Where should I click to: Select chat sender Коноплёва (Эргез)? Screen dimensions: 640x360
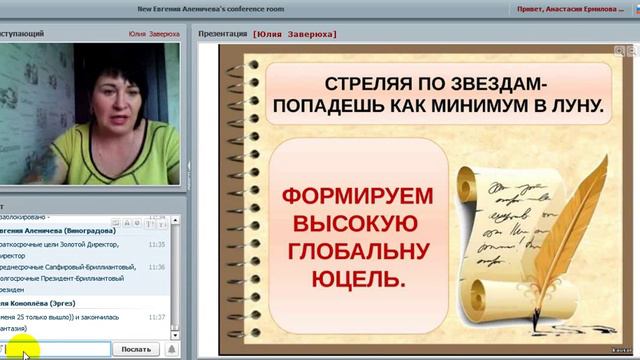[x=38, y=303]
